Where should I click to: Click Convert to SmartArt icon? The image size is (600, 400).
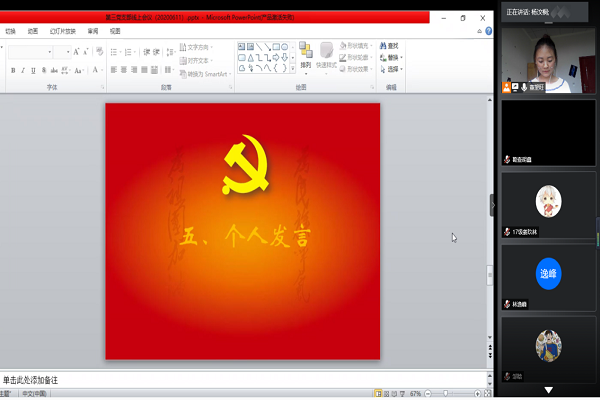pos(203,74)
